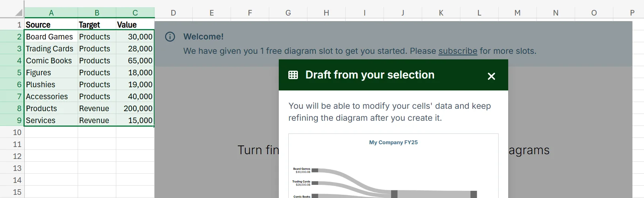Select column O header
The width and height of the screenshot is (644, 198).
tap(594, 13)
